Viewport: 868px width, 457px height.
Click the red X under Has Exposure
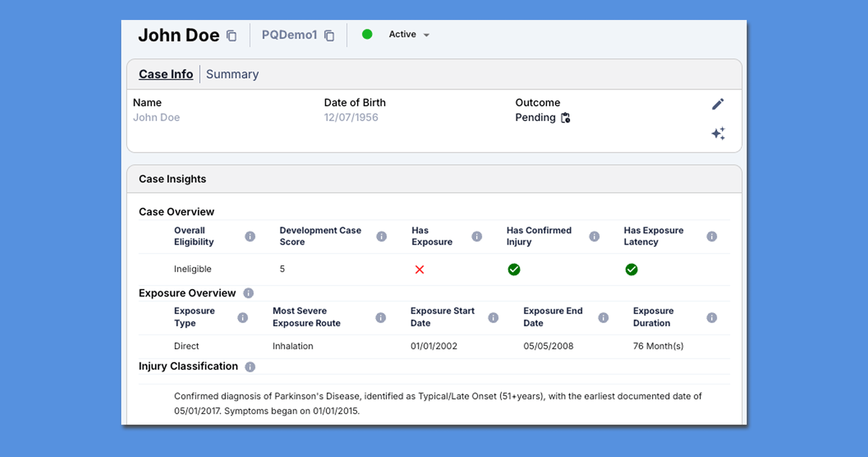419,270
